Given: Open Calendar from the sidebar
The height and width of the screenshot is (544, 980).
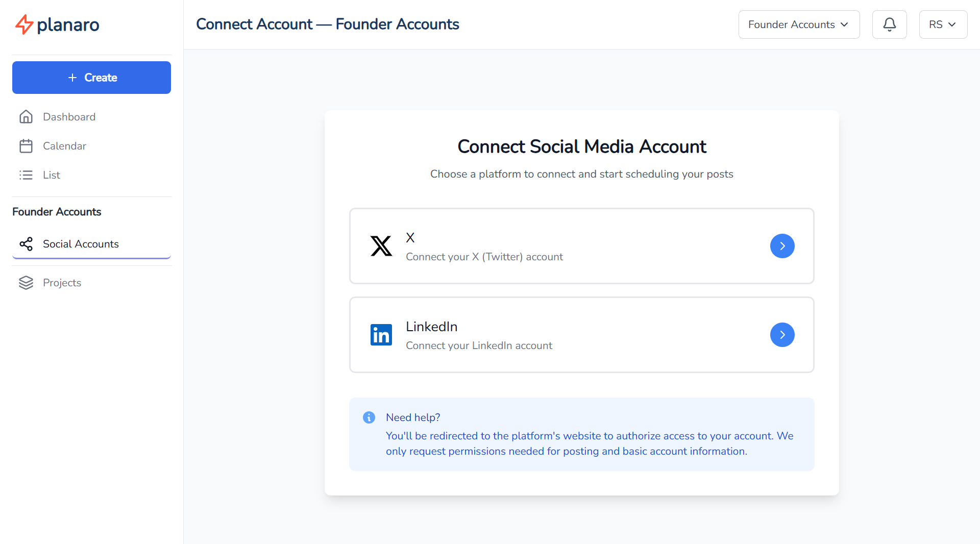Looking at the screenshot, I should tap(64, 146).
